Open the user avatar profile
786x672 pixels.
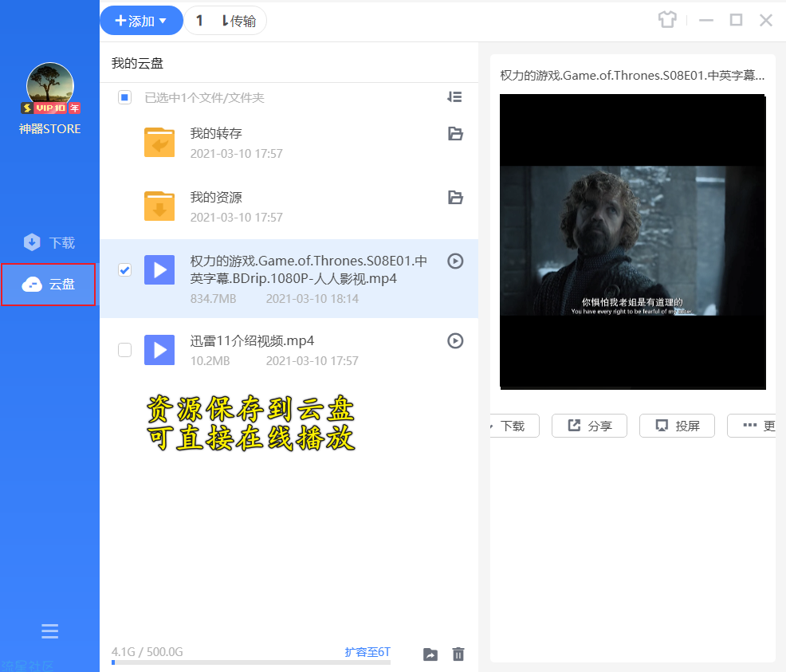point(49,86)
